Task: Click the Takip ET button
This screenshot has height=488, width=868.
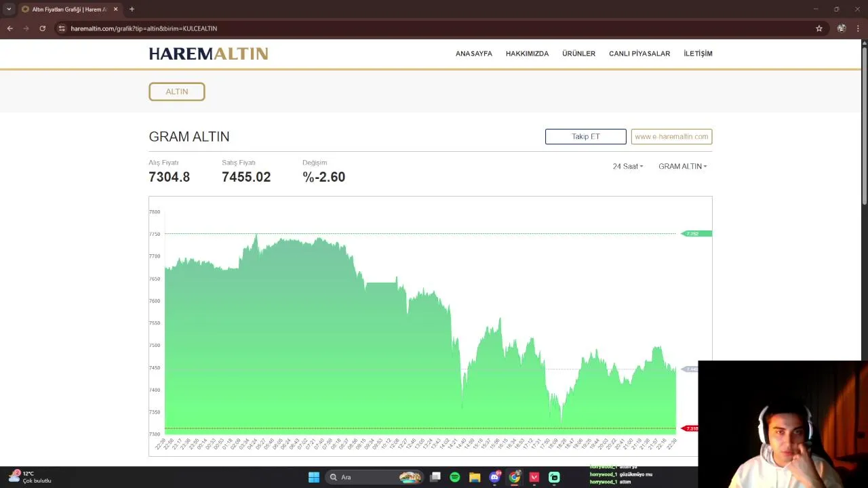Action: click(x=586, y=136)
